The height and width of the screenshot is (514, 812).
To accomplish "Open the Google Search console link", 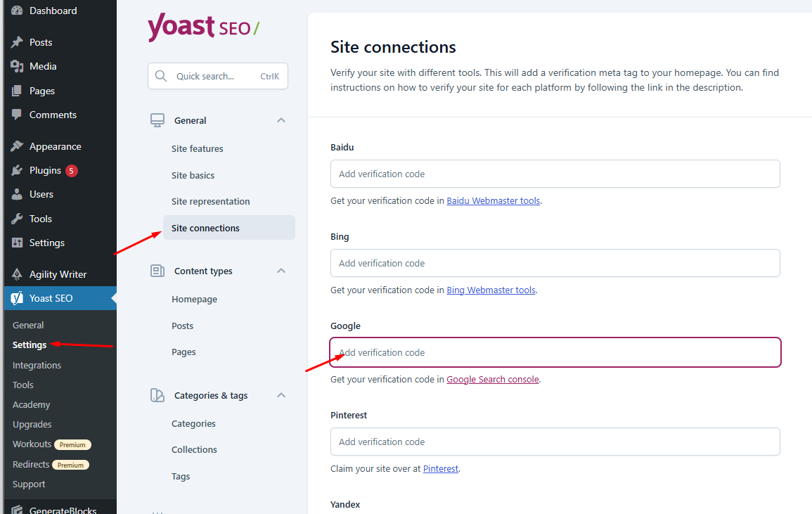I will (493, 379).
